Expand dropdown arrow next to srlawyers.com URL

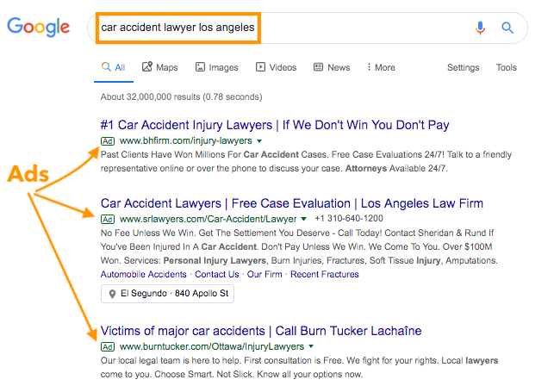(303, 219)
